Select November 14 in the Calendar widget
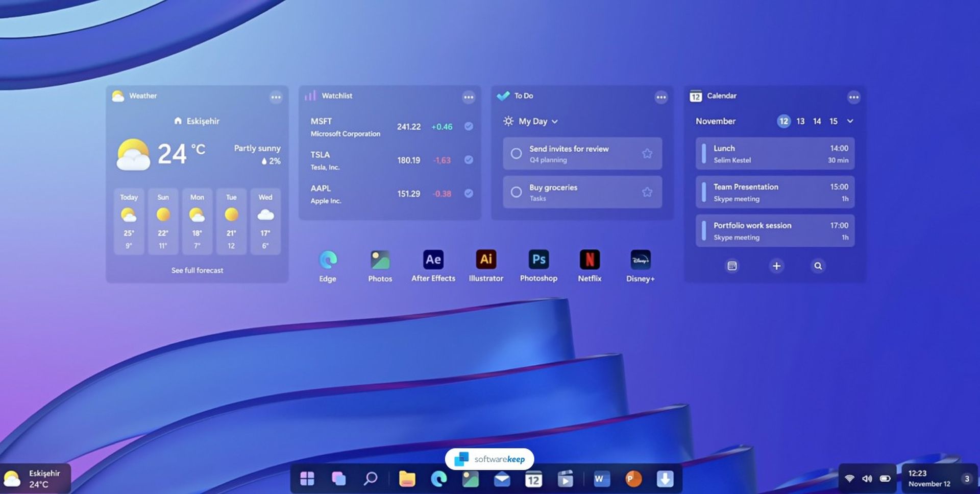980x494 pixels. (817, 122)
